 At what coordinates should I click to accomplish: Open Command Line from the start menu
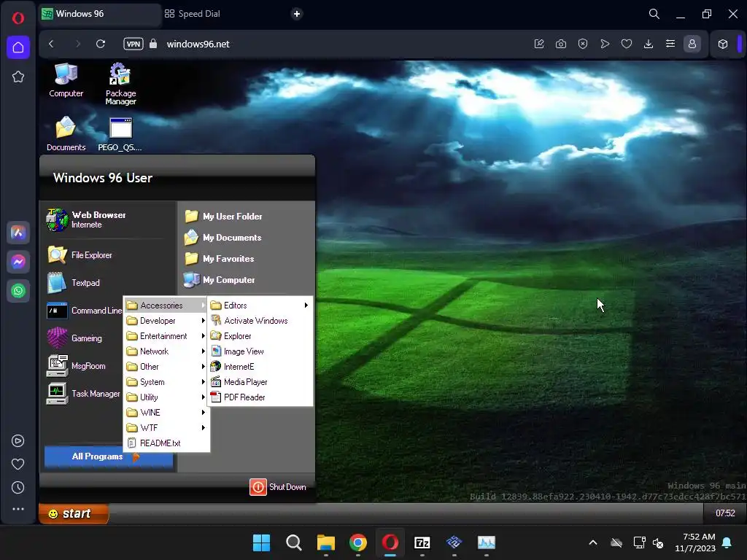(84, 311)
